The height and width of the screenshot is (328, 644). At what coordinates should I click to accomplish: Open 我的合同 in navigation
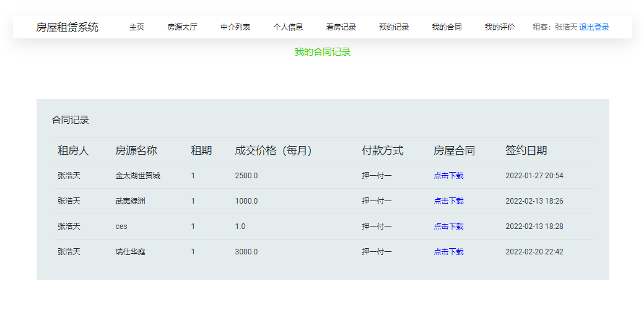(446, 27)
